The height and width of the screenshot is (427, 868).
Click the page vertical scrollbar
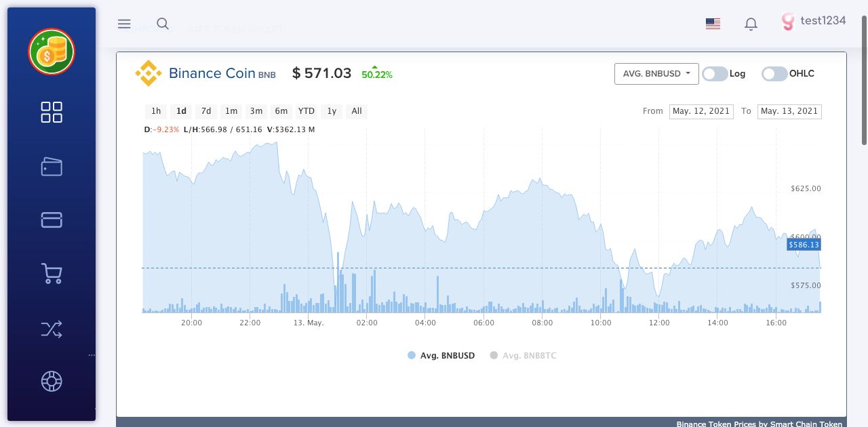pyautogui.click(x=864, y=81)
